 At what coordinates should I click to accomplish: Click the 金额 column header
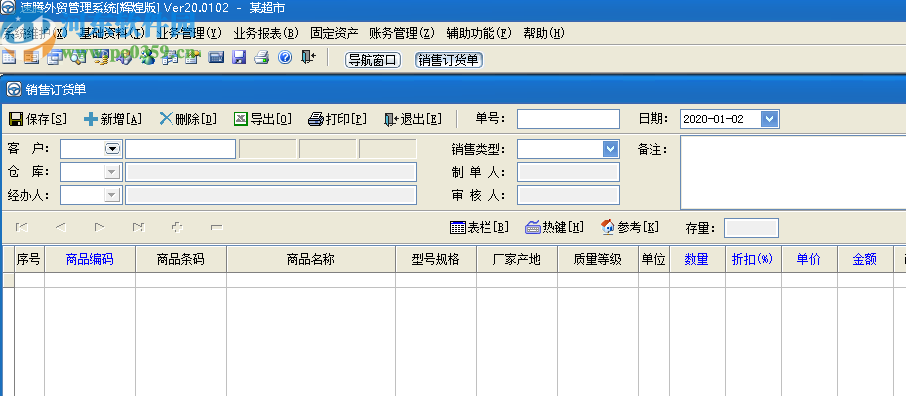865,260
